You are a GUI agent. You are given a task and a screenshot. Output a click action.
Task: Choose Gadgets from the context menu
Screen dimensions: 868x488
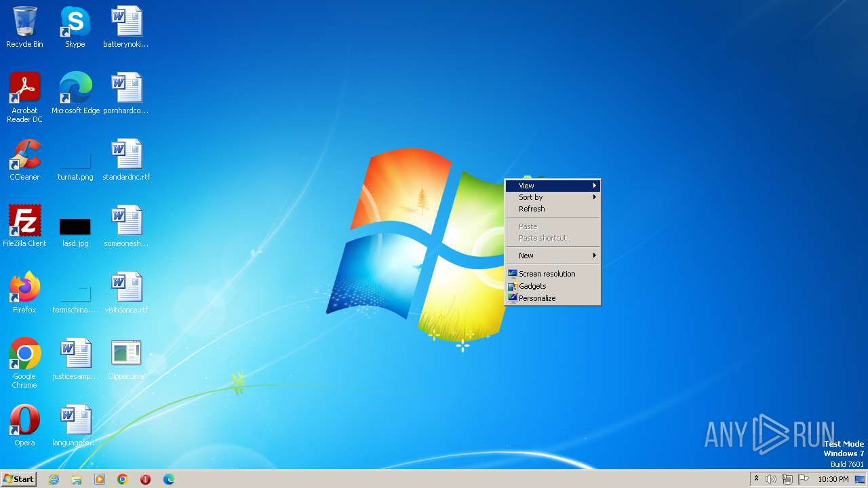[x=553, y=286]
